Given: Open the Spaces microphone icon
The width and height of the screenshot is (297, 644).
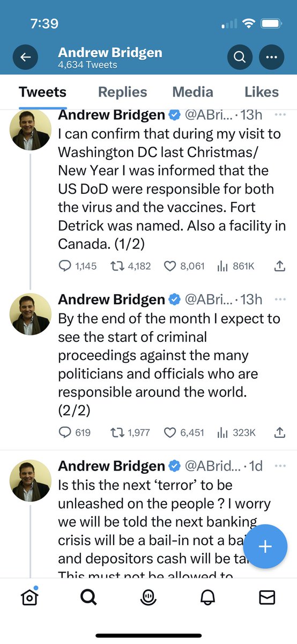Looking at the screenshot, I should pyautogui.click(x=148, y=597).
